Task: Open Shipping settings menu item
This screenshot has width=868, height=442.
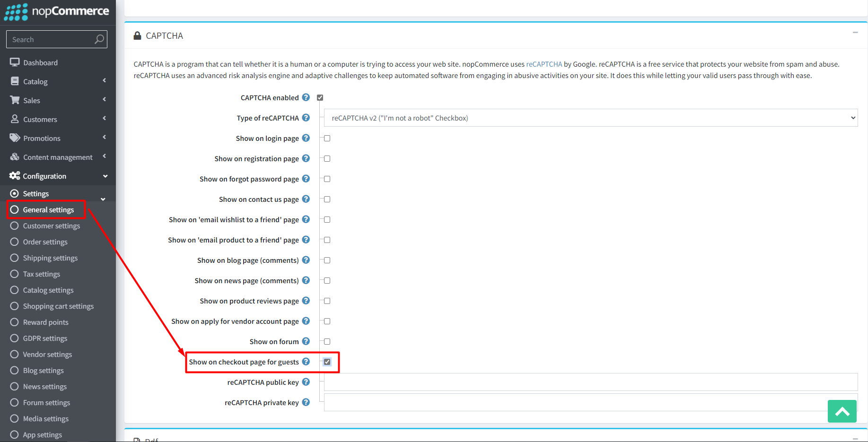Action: (x=50, y=258)
